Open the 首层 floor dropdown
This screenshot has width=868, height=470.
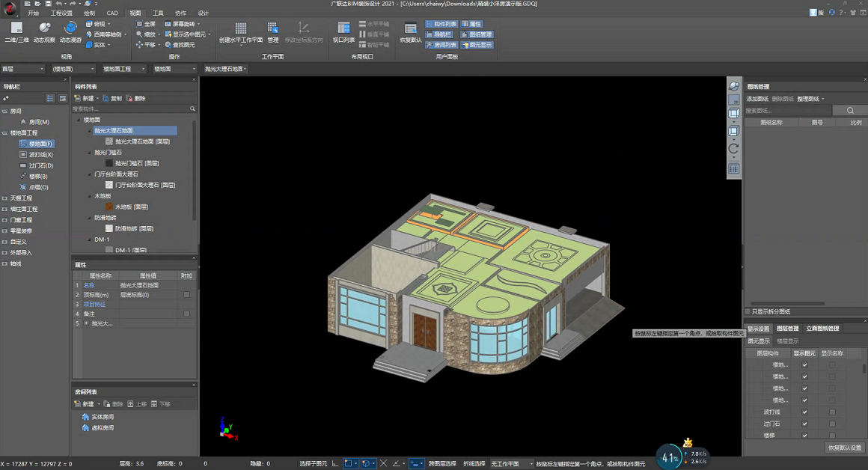click(x=22, y=69)
